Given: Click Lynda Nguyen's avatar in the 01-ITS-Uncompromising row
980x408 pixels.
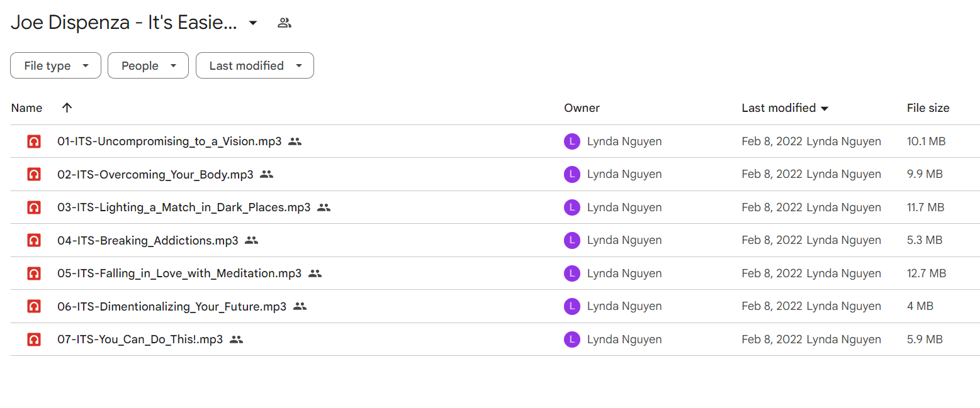Looking at the screenshot, I should [572, 141].
